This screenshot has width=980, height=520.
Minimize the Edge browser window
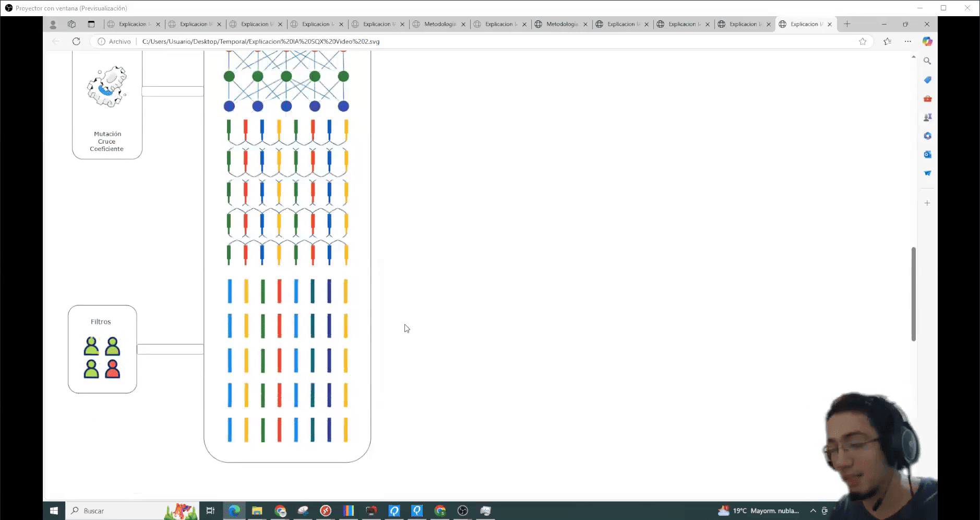point(884,24)
